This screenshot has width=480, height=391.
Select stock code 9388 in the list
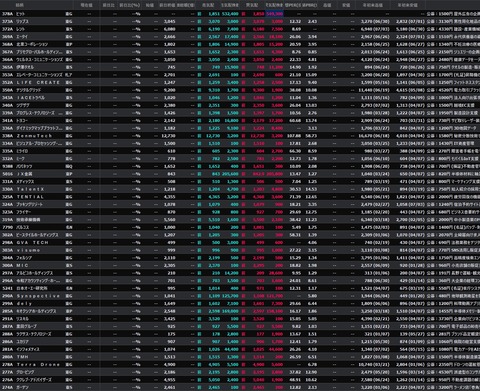[x=7, y=166]
